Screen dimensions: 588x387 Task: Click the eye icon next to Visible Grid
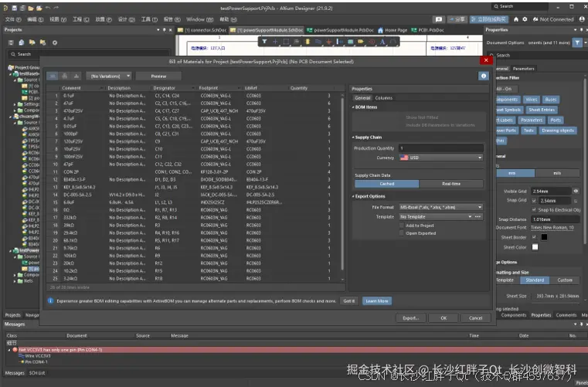pyautogui.click(x=576, y=192)
